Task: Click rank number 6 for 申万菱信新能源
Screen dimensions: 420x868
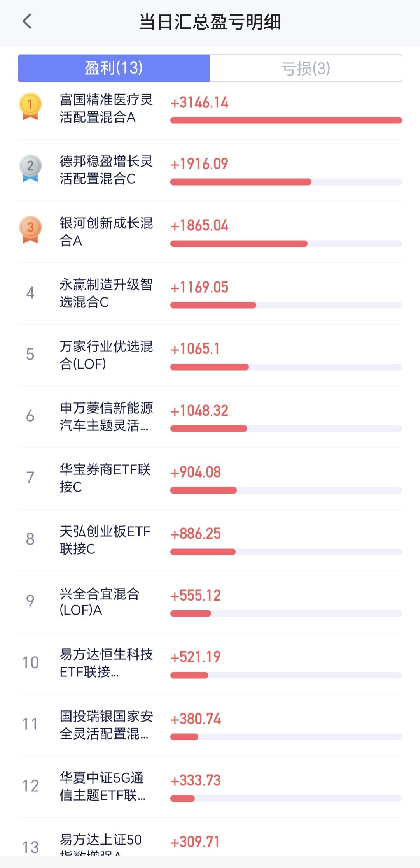Action: (30, 416)
